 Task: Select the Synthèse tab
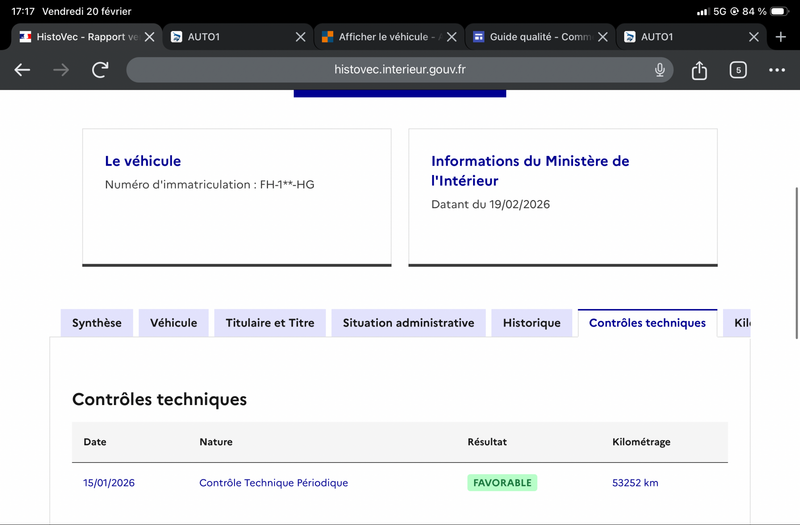click(x=97, y=323)
